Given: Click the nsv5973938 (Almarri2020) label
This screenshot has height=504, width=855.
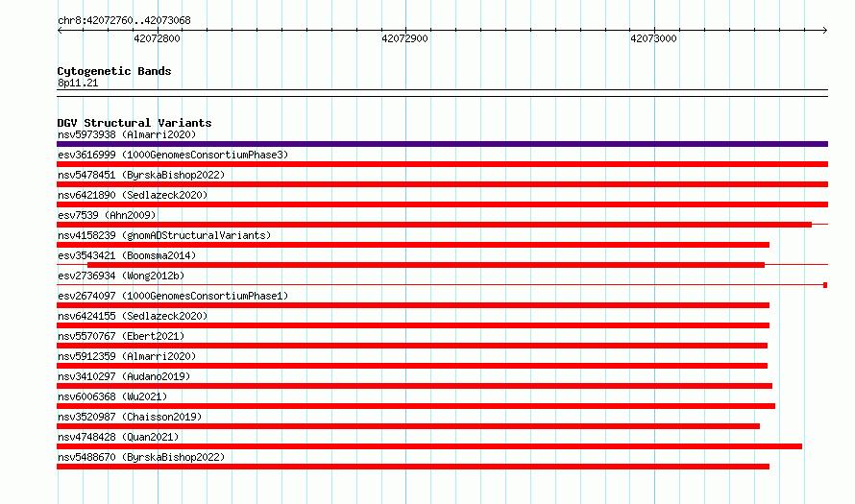Looking at the screenshot, I should click(127, 134).
